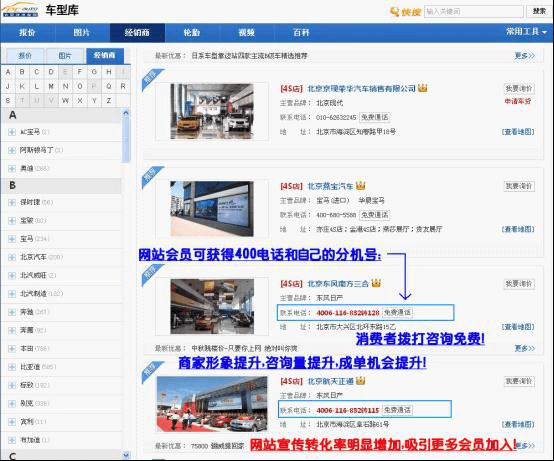This screenshot has height=461, width=554.
Task: Expand the 奥迪 brand tree item
Action: pos(12,169)
